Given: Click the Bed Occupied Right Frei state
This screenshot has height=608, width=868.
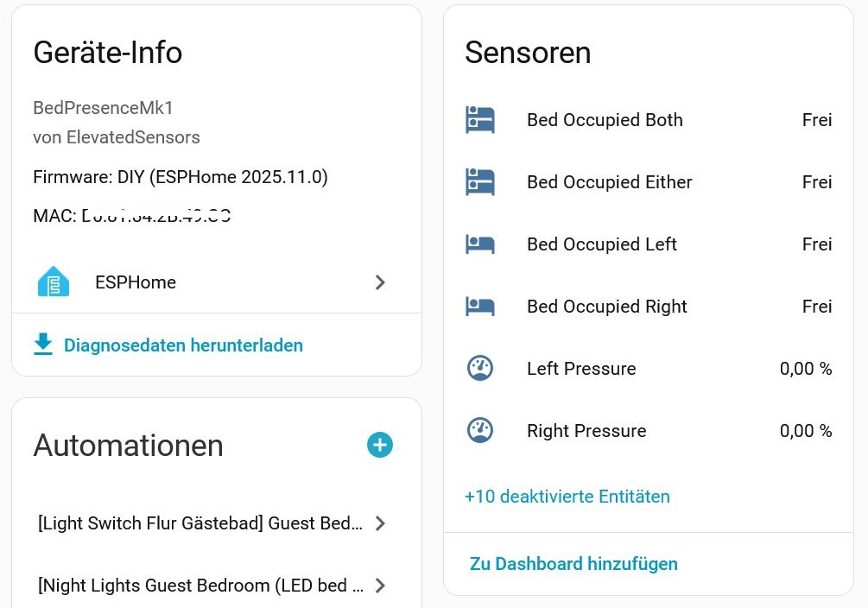Looking at the screenshot, I should [x=817, y=307].
